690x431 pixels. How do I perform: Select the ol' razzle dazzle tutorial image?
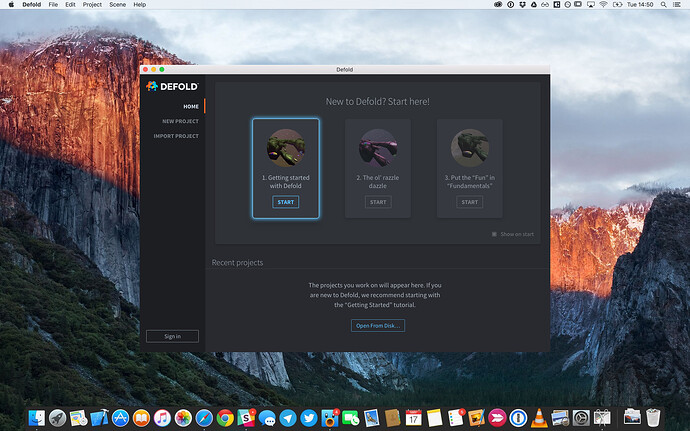(x=377, y=148)
